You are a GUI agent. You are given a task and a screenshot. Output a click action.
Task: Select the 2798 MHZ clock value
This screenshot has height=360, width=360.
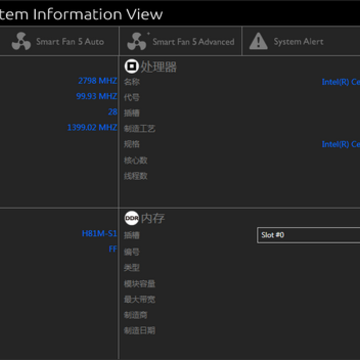coord(97,81)
